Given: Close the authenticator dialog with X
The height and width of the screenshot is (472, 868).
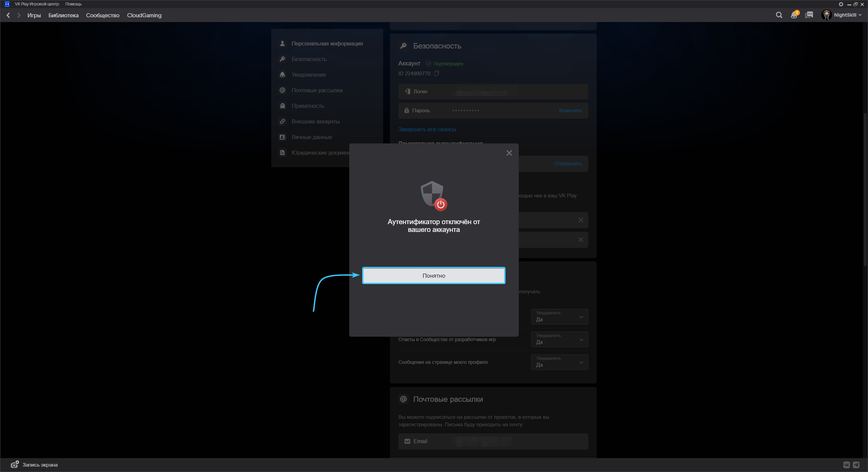Looking at the screenshot, I should click(509, 153).
